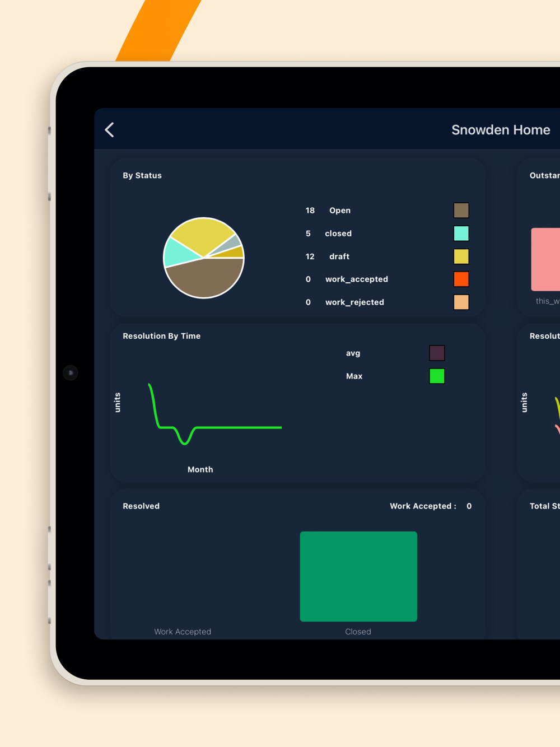The width and height of the screenshot is (560, 747).
Task: Click the Open status brown swatch
Action: [x=461, y=211]
